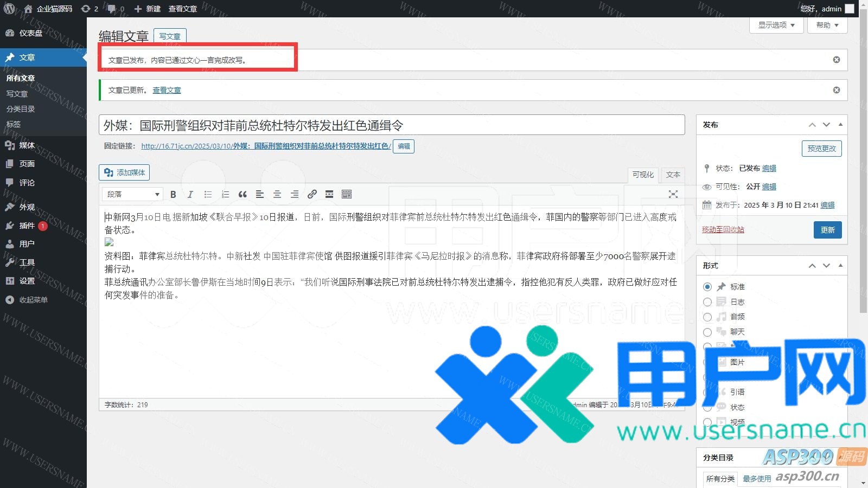Screen dimensions: 868x488
Task: Insert a blockquote
Action: 242,194
